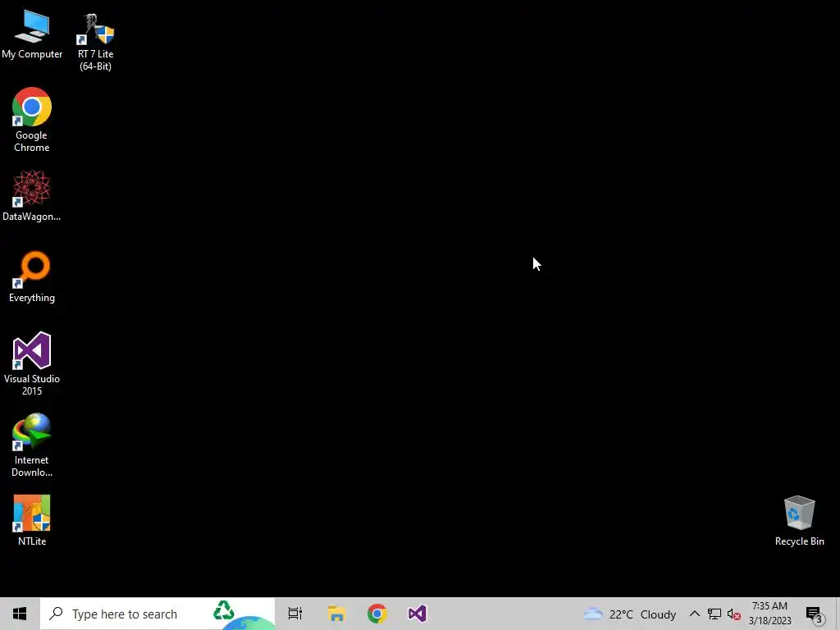Select the My Computer desktop icon
This screenshot has height=630, width=840.
(32, 34)
